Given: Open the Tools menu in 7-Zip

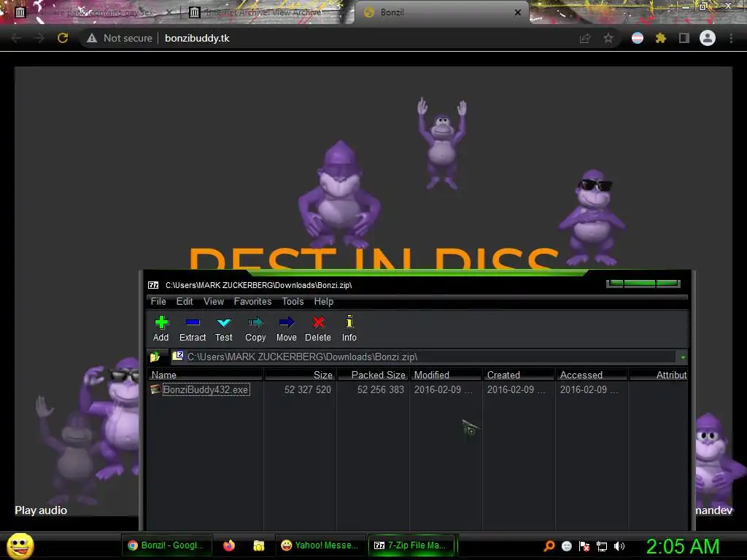Looking at the screenshot, I should [293, 301].
